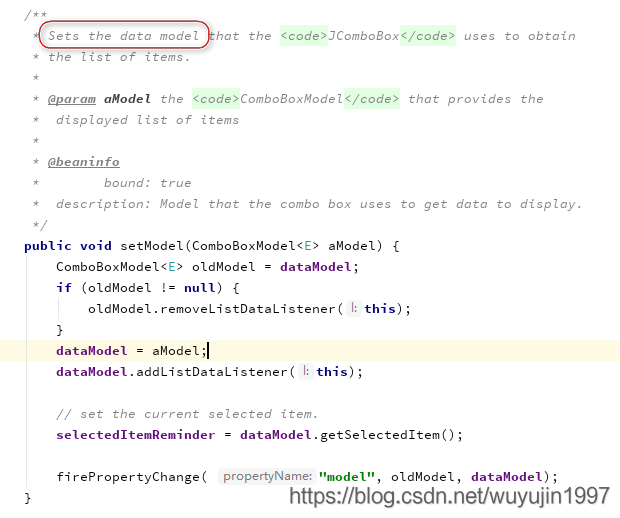The height and width of the screenshot is (518, 620).
Task: Click oldModel argument in firePropertyChange
Action: tap(423, 477)
